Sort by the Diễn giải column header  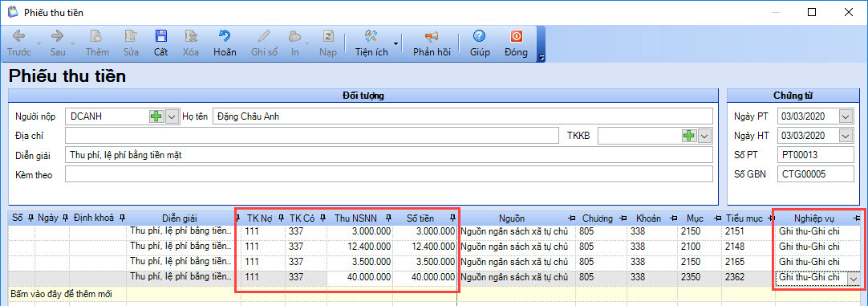click(180, 218)
